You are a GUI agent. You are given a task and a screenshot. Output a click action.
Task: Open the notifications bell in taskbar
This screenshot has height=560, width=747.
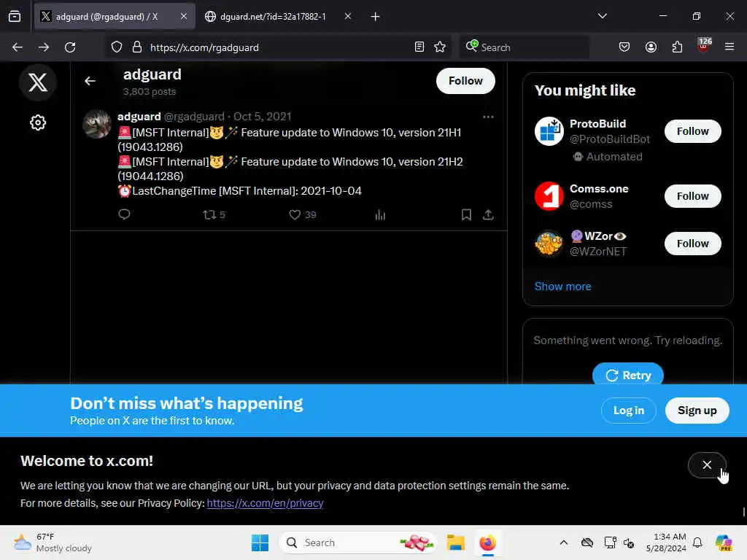click(697, 542)
